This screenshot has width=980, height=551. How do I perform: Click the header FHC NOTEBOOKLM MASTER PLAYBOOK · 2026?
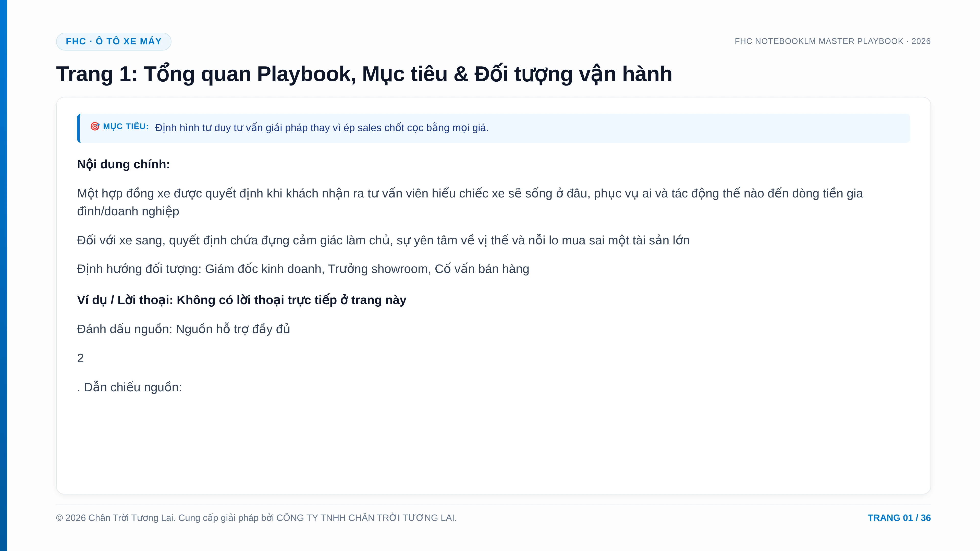(x=832, y=41)
